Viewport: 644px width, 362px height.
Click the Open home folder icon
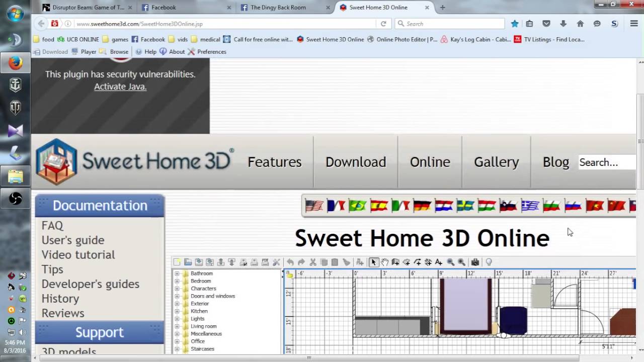[x=188, y=262]
